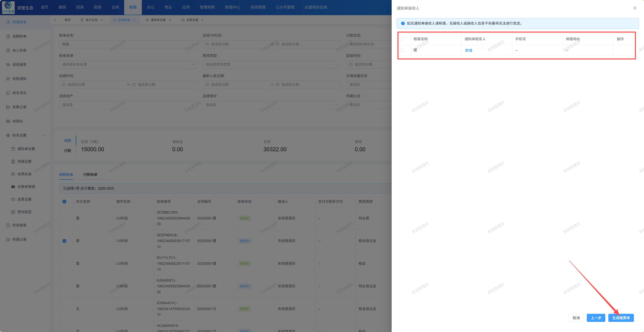The image size is (644, 332).
Task: Close the 电子合同 tab with its X
Action: (102, 20)
